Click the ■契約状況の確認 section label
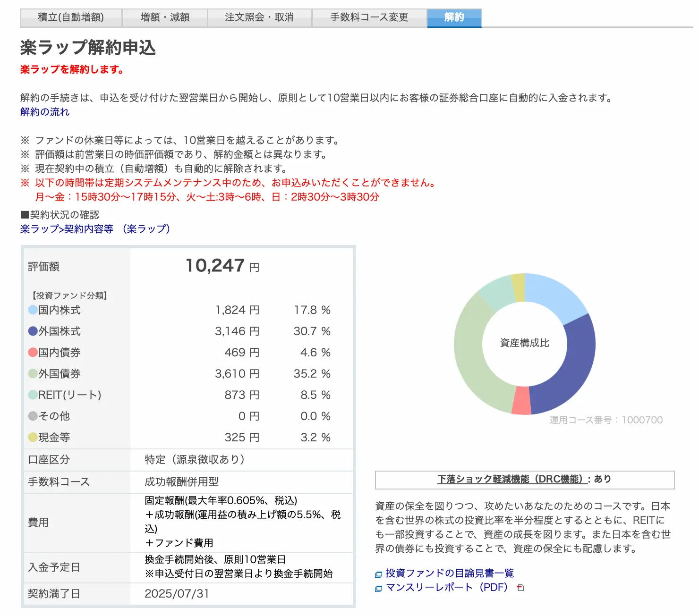 click(x=60, y=215)
